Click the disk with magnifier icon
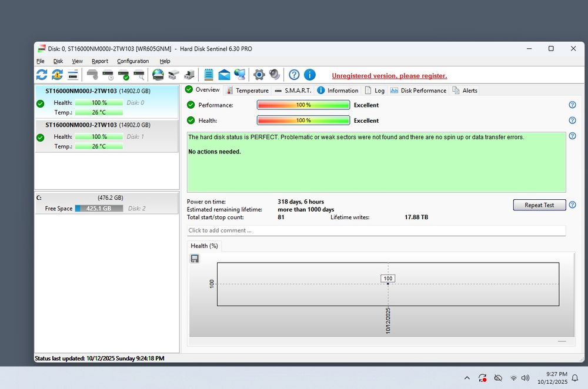The image size is (588, 389). point(139,75)
